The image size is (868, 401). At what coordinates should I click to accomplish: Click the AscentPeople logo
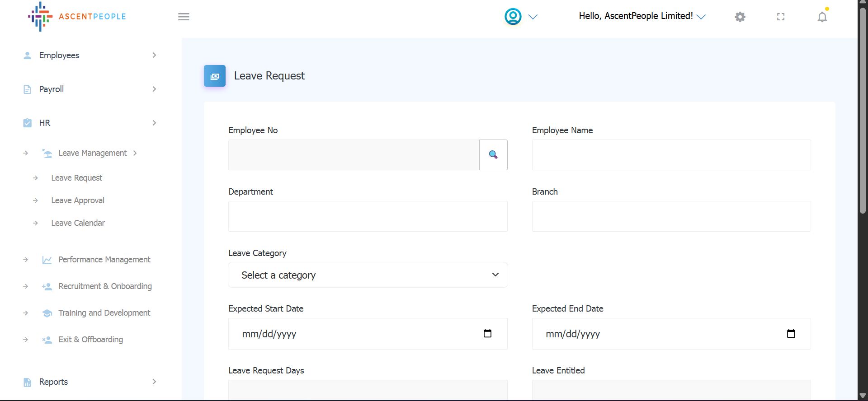77,17
